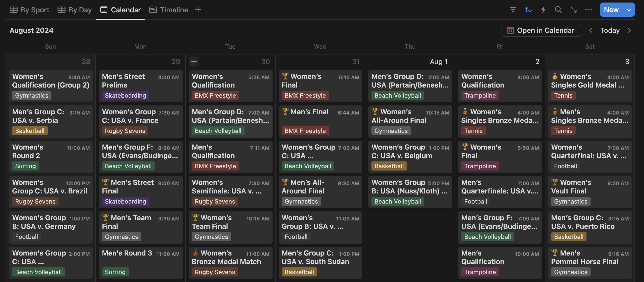Open the more options ellipsis menu
The width and height of the screenshot is (644, 282).
589,10
